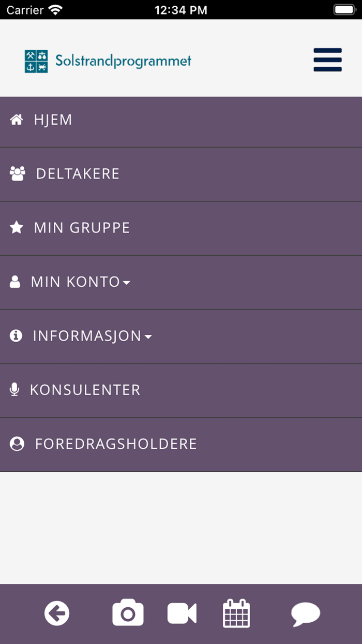The height and width of the screenshot is (644, 362).
Task: Open the calendar icon
Action: [x=236, y=614]
